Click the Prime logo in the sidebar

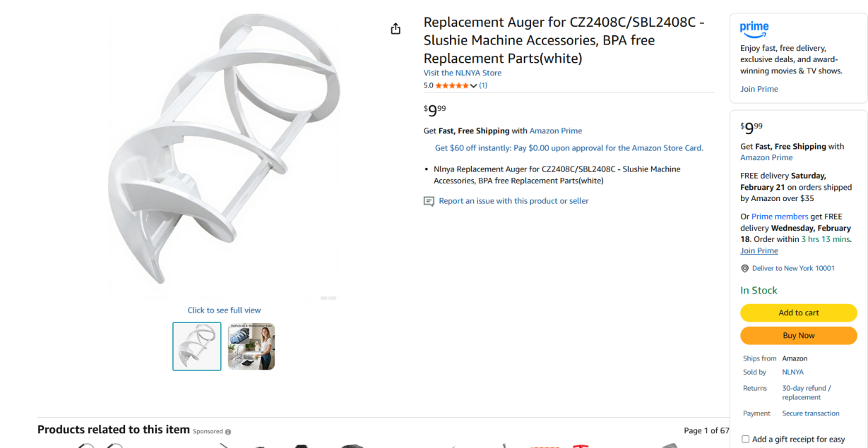[754, 29]
